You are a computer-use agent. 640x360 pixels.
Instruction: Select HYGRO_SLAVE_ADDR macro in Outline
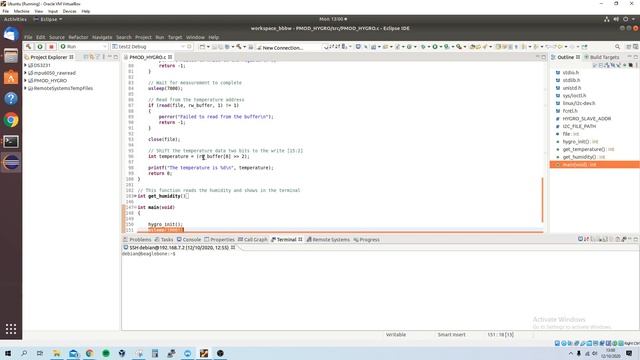tap(587, 119)
